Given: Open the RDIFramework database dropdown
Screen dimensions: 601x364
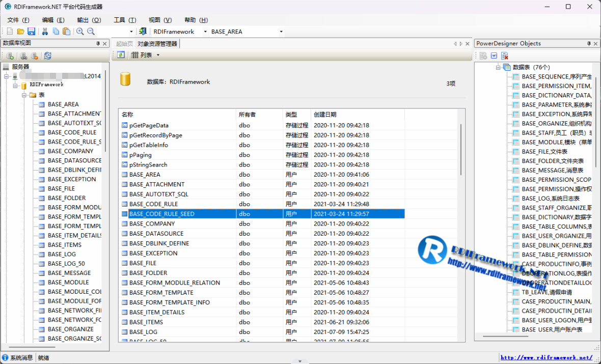Looking at the screenshot, I should click(205, 32).
